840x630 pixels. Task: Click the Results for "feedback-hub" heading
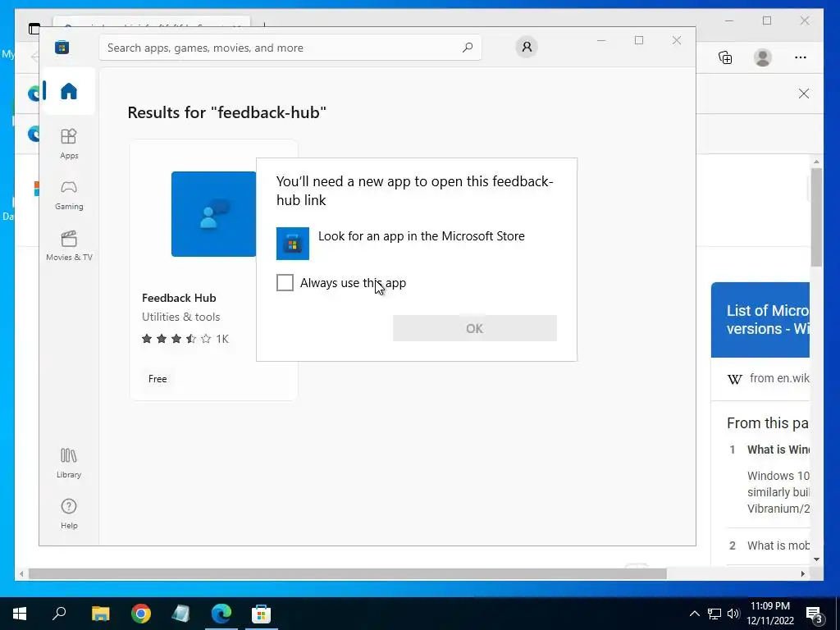click(x=226, y=112)
